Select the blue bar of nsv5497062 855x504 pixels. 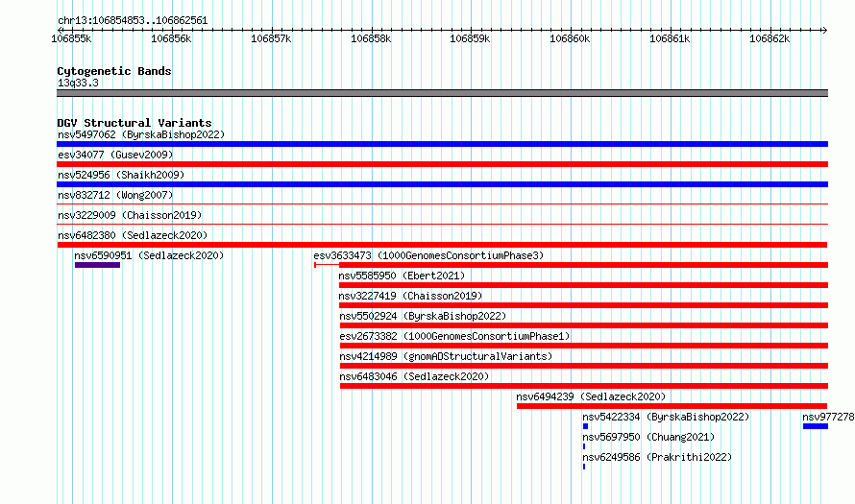442,144
